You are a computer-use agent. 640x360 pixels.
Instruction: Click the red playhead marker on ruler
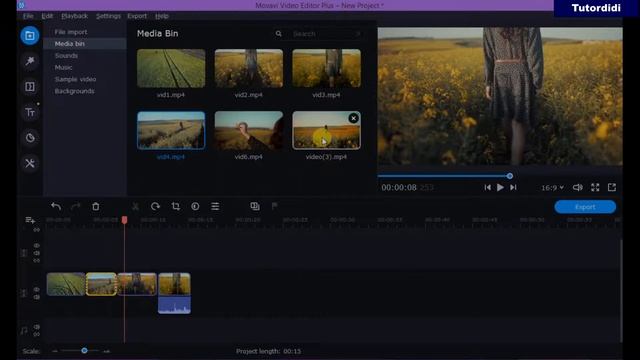tap(124, 220)
